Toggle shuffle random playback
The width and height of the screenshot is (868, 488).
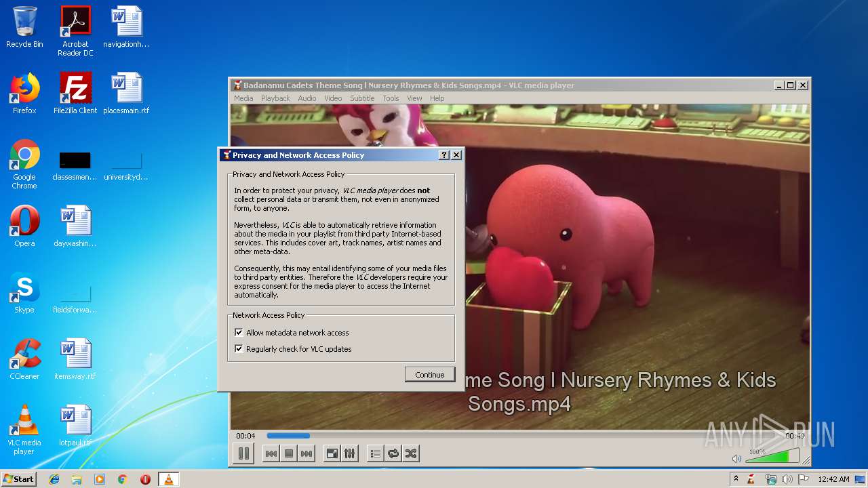coord(410,454)
